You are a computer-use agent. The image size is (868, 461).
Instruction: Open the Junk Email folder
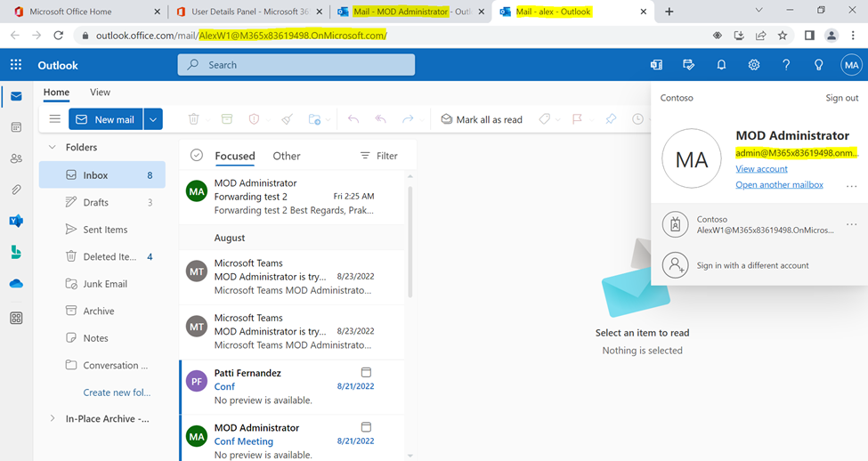click(x=101, y=284)
